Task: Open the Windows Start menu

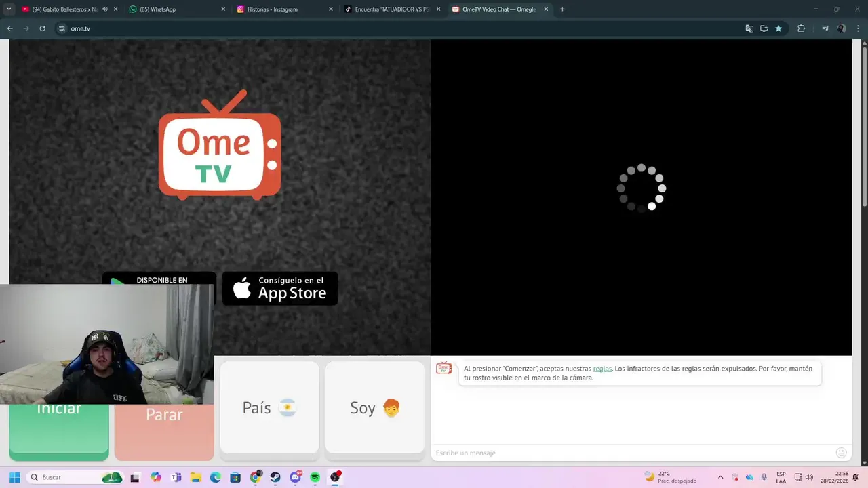Action: (14, 477)
